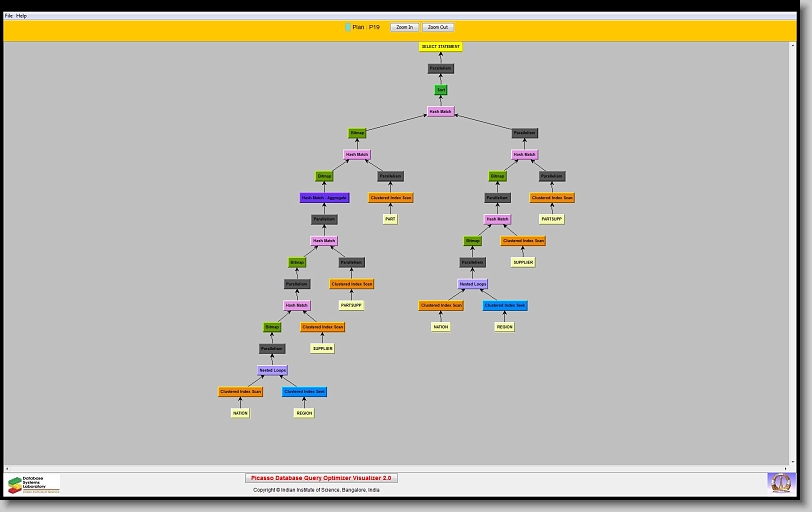Click the rightmost REGION table node
This screenshot has width=812, height=512.
click(x=505, y=327)
